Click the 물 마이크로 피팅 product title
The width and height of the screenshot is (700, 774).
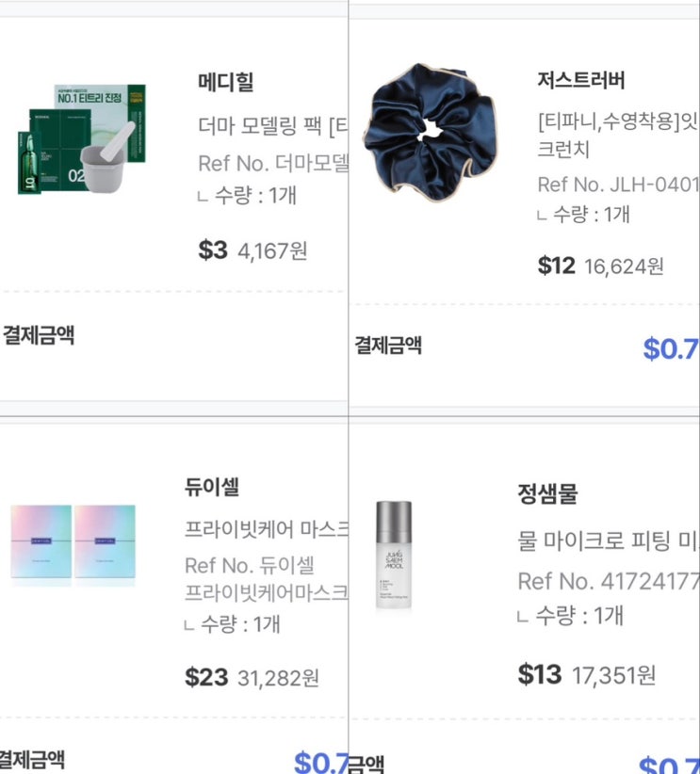click(608, 540)
